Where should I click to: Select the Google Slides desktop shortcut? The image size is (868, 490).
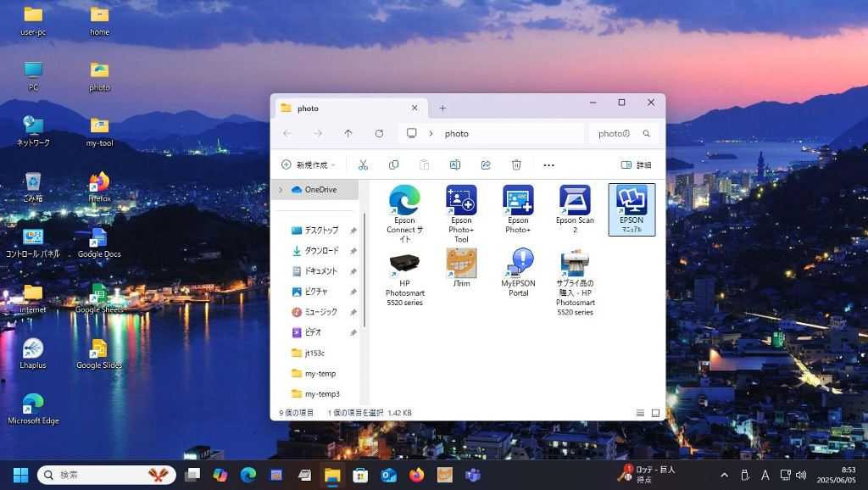pos(100,354)
